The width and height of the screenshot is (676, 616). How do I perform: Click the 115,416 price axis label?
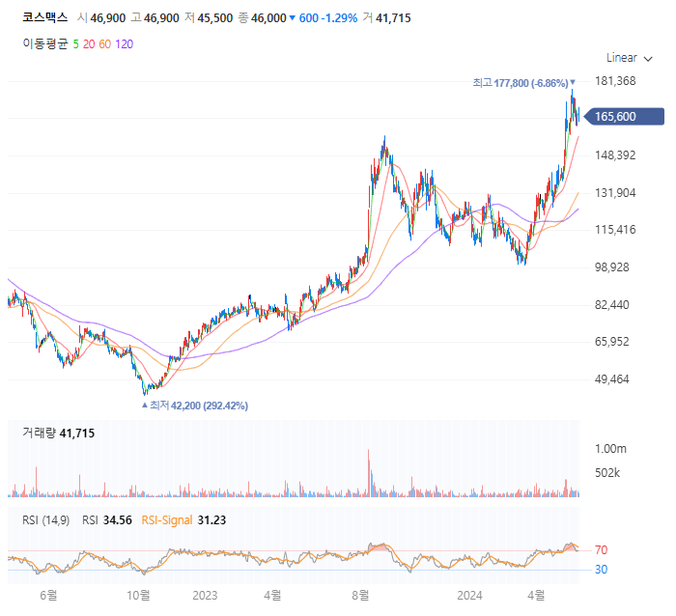pos(615,230)
